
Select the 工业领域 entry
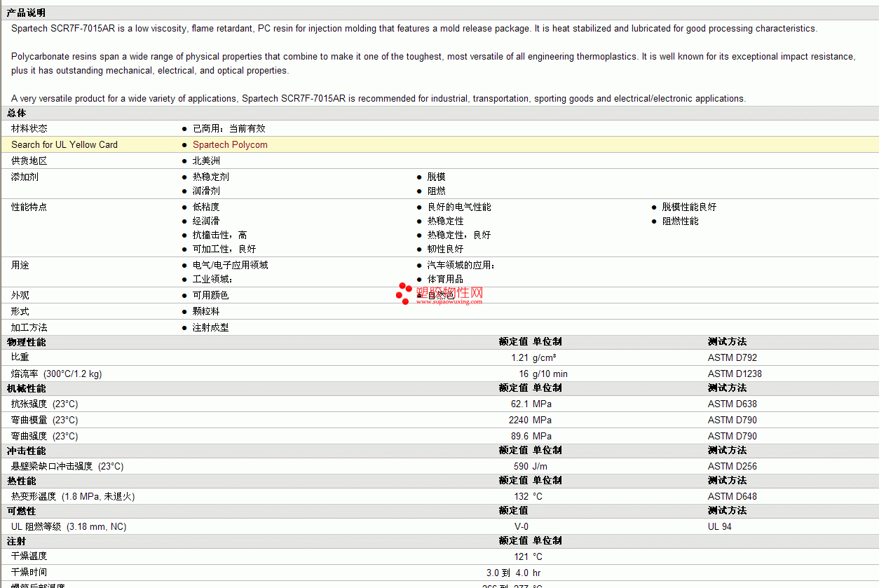pyautogui.click(x=211, y=279)
